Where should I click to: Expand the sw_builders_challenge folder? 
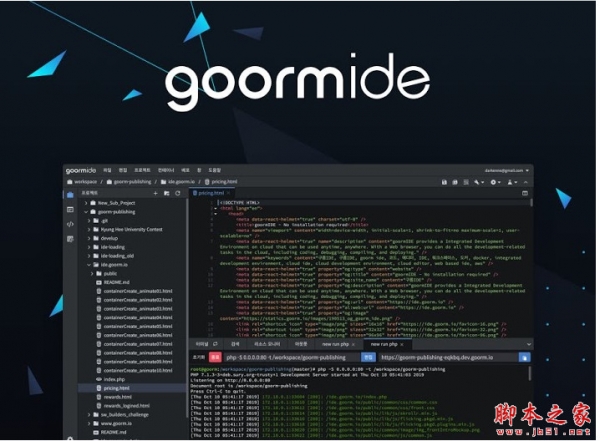pyautogui.click(x=89, y=415)
